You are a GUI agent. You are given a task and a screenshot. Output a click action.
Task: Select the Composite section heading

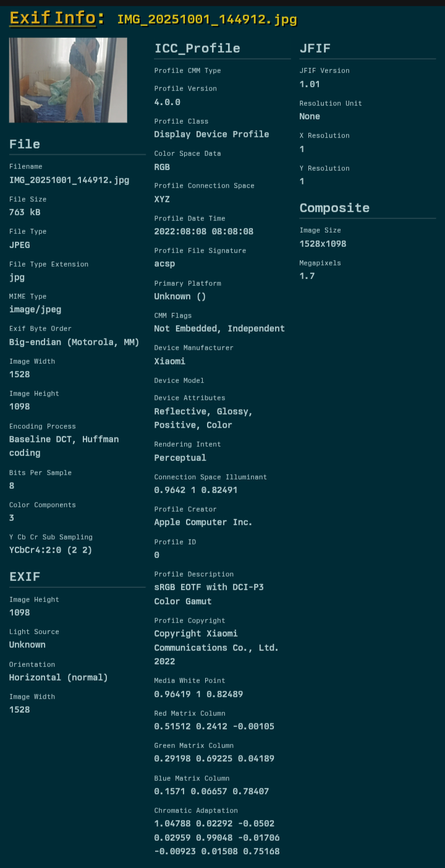tap(334, 208)
